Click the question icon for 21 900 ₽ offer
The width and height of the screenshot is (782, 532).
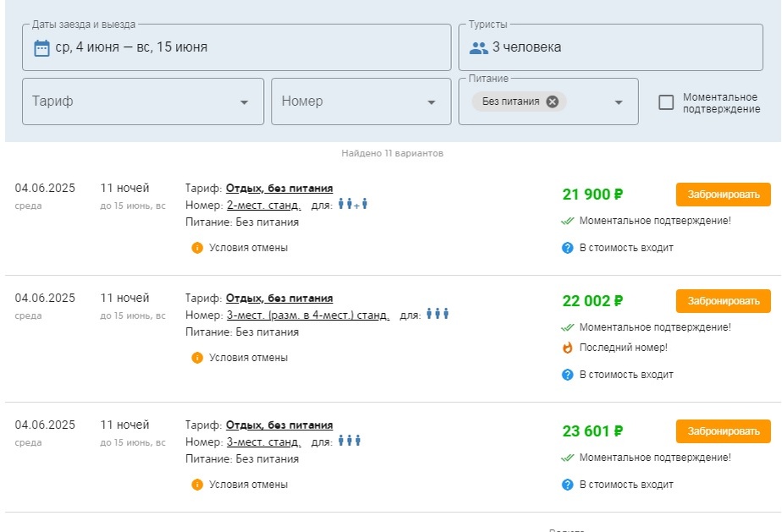(568, 248)
